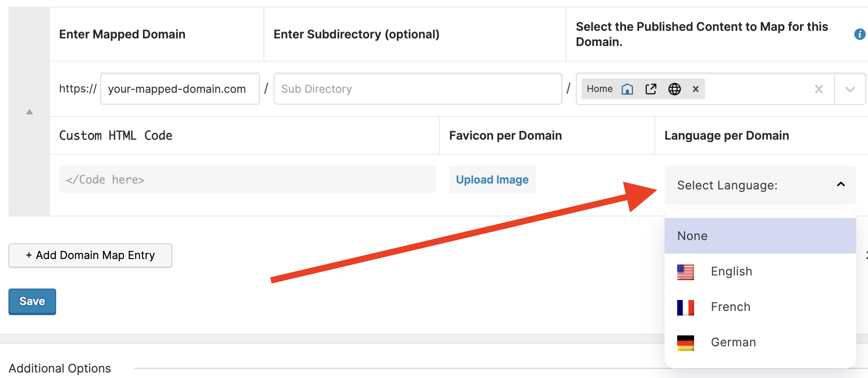The image size is (868, 378).
Task: Click the blue info icon
Action: tap(860, 34)
